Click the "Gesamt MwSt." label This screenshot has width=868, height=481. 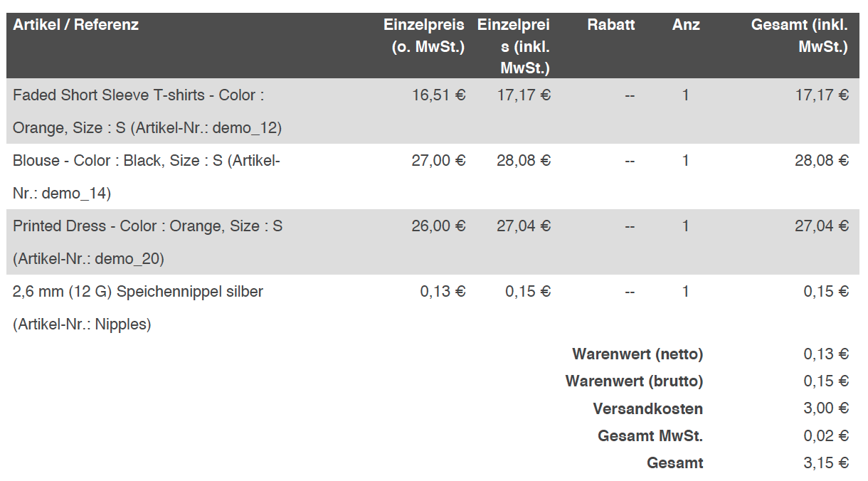click(650, 436)
